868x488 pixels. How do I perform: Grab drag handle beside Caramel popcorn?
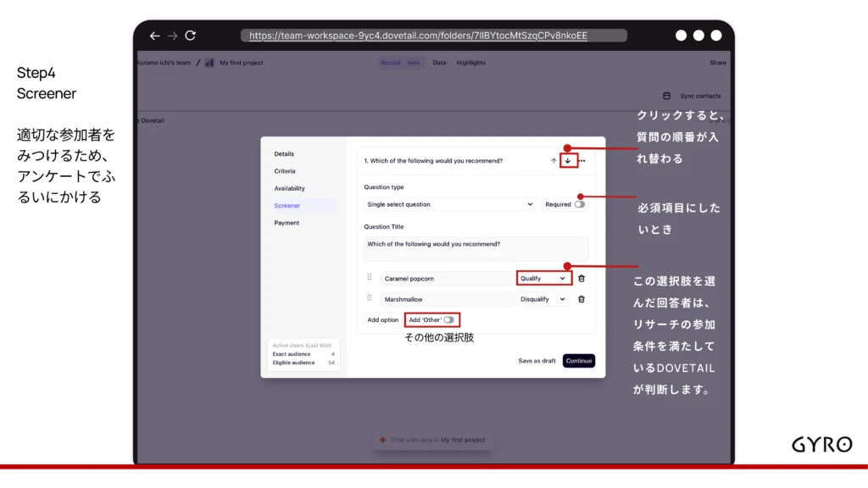pos(369,278)
